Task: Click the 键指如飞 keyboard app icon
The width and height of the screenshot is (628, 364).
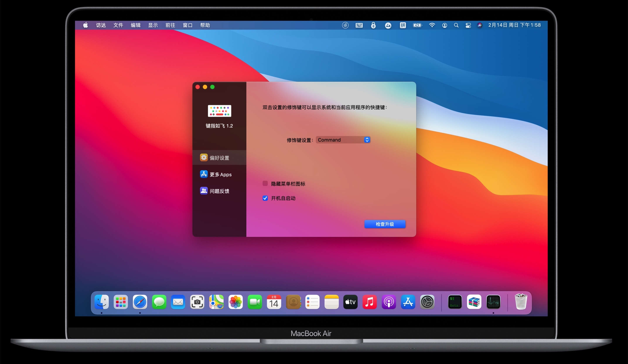Action: tap(219, 111)
